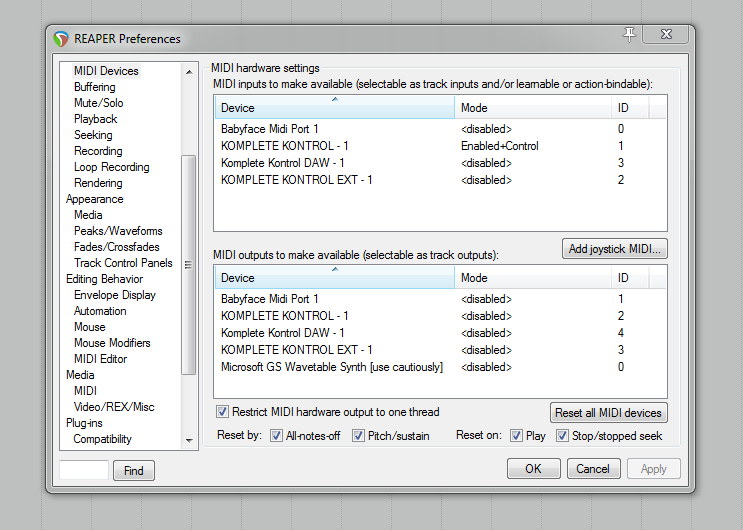
Task: Open the Playback preferences page
Action: point(95,119)
